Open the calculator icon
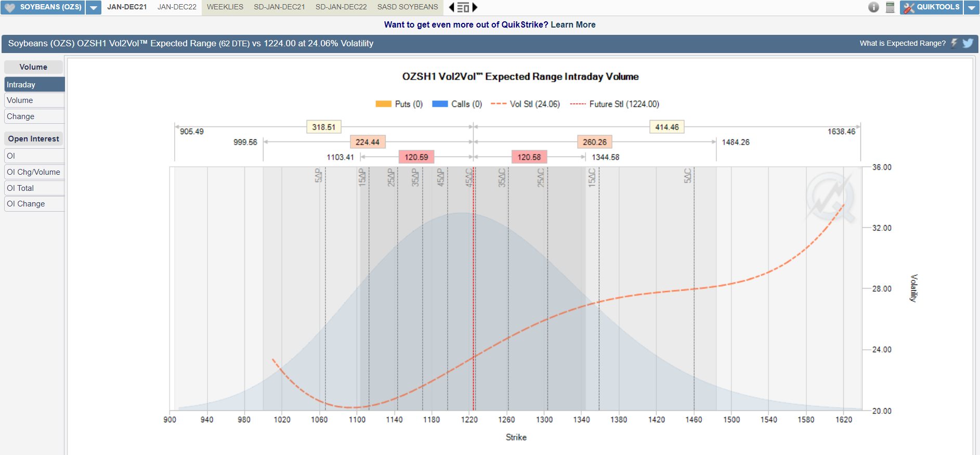This screenshot has width=980, height=455. 890,7
